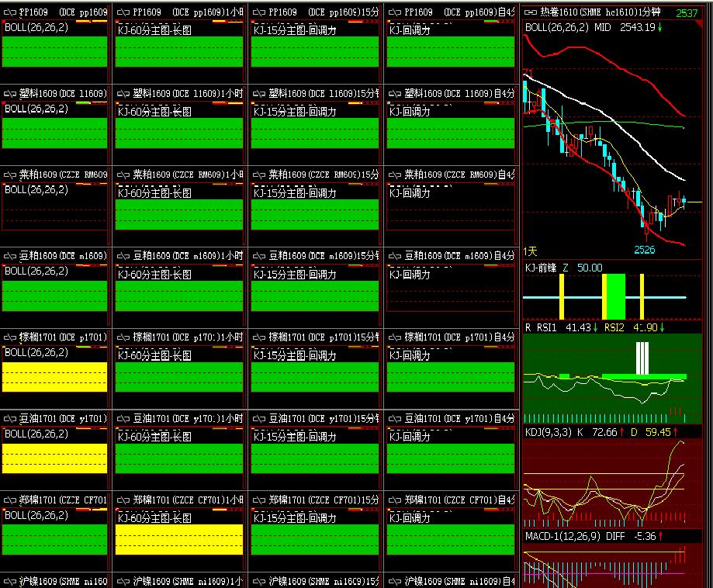The width and height of the screenshot is (713, 588).
Task: Click 2526 low price marker on chart
Action: (x=645, y=250)
